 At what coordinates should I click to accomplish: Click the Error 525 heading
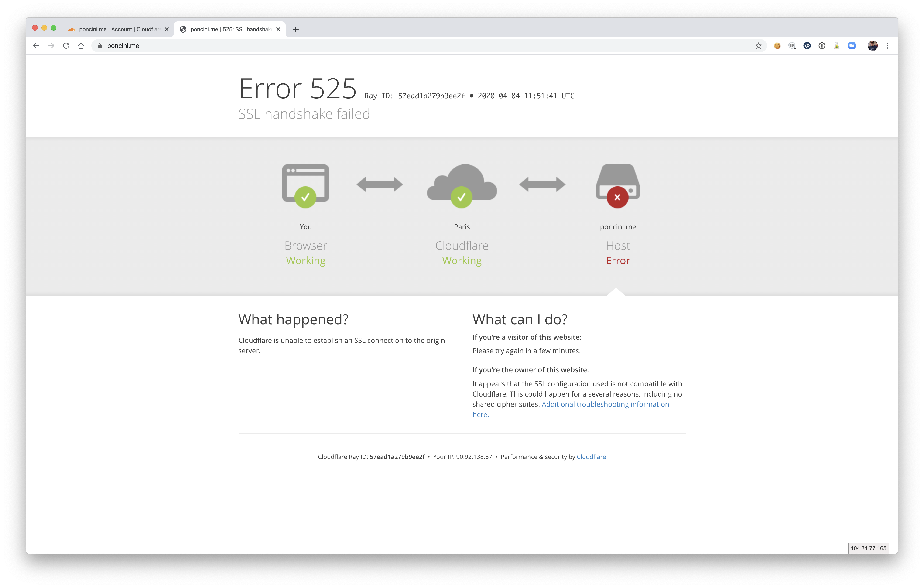click(298, 89)
